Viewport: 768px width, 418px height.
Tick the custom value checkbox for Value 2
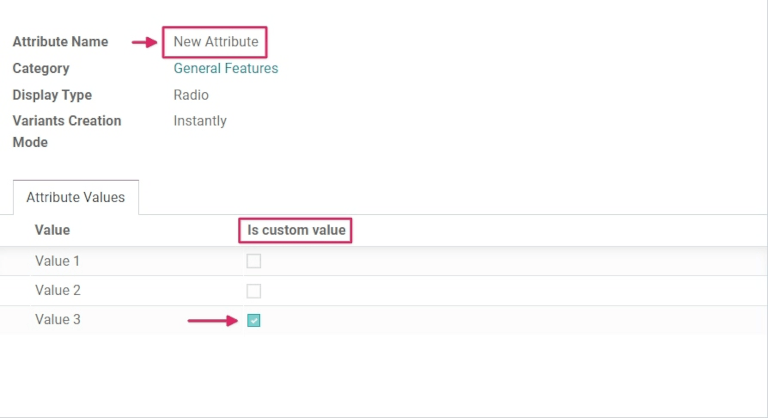coord(254,291)
